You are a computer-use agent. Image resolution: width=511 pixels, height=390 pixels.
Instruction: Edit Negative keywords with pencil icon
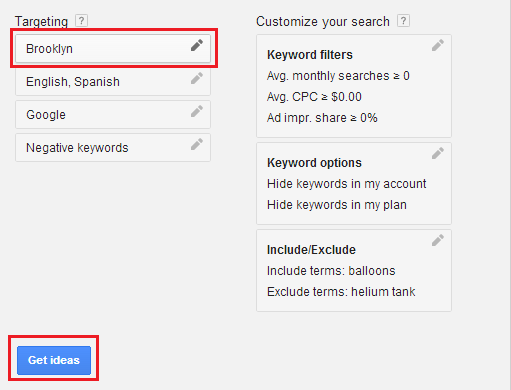pos(197,144)
